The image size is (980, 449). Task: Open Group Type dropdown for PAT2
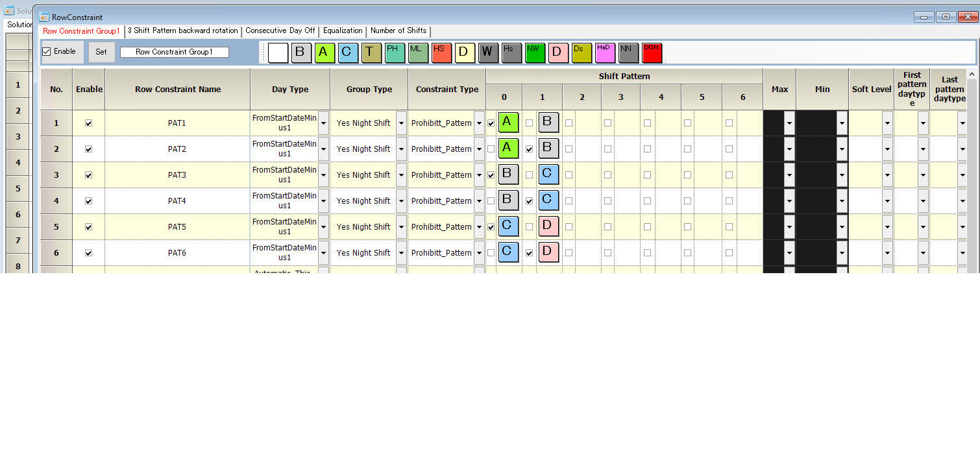pos(401,149)
